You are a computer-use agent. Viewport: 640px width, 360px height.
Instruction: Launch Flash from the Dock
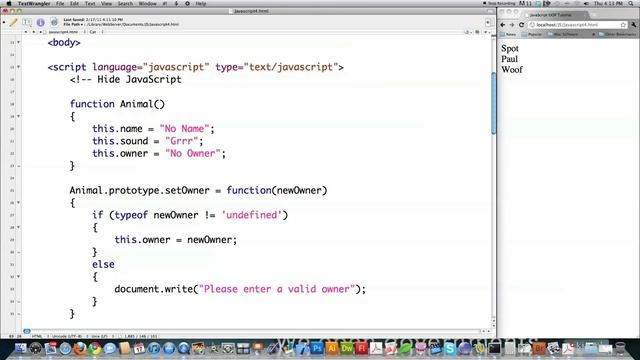tap(361, 349)
